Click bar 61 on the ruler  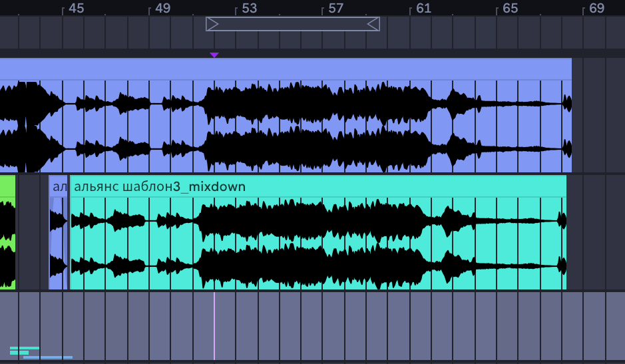[423, 8]
